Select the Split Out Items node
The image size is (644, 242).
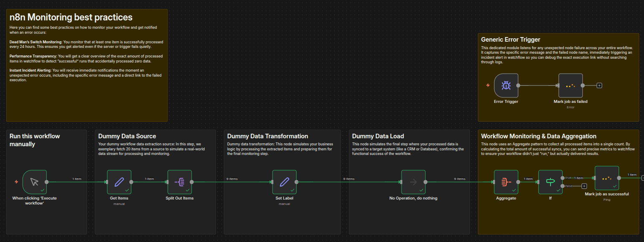pos(179,182)
